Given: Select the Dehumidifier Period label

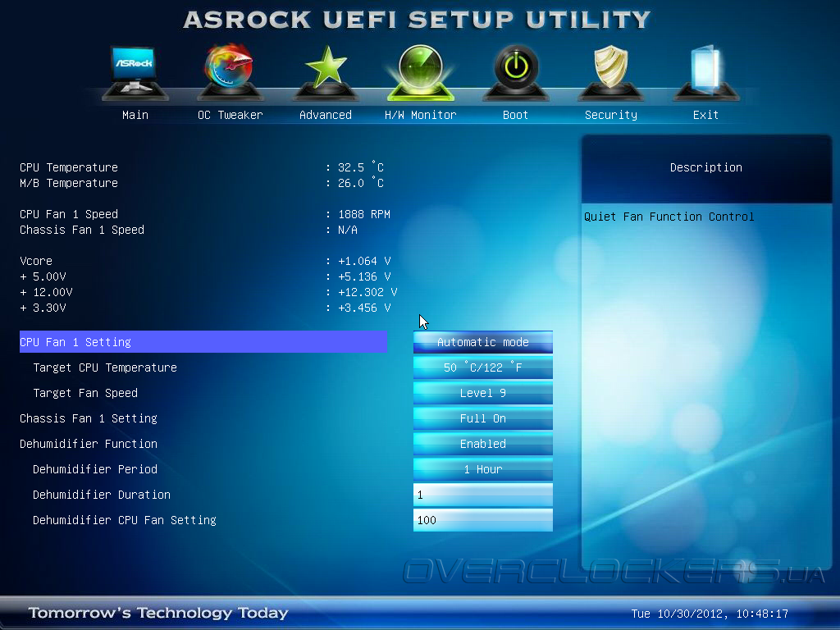Looking at the screenshot, I should (x=95, y=469).
